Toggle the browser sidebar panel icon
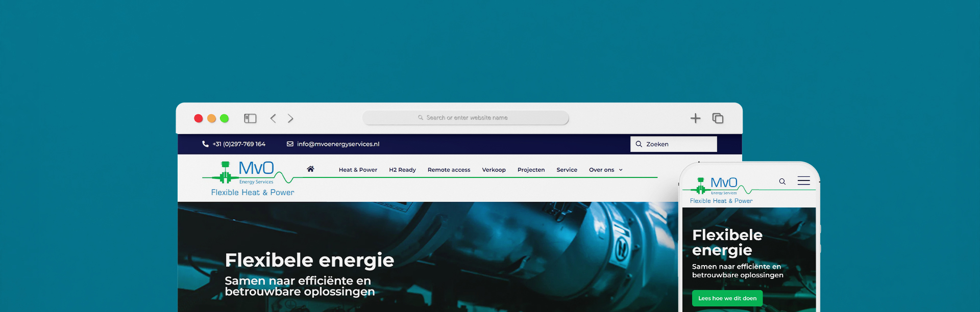This screenshot has width=980, height=312. pos(250,118)
